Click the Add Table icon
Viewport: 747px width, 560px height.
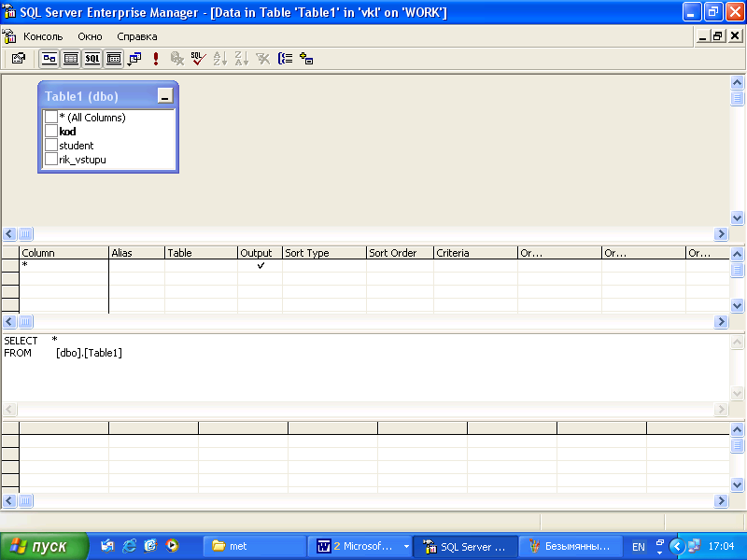point(306,59)
